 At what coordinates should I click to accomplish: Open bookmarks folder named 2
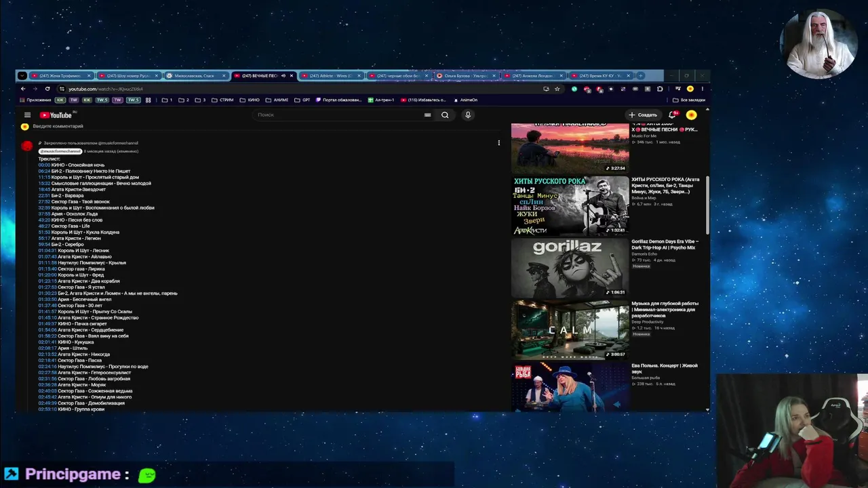tap(184, 100)
